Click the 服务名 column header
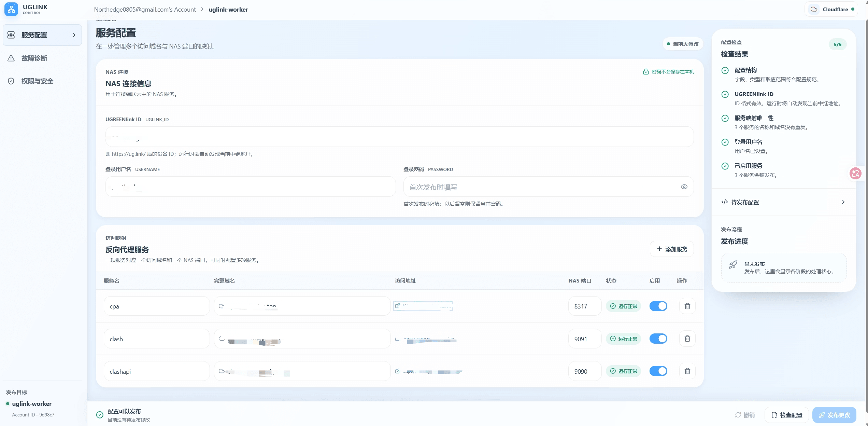Screen dimensions: 868x426 click(x=112, y=280)
